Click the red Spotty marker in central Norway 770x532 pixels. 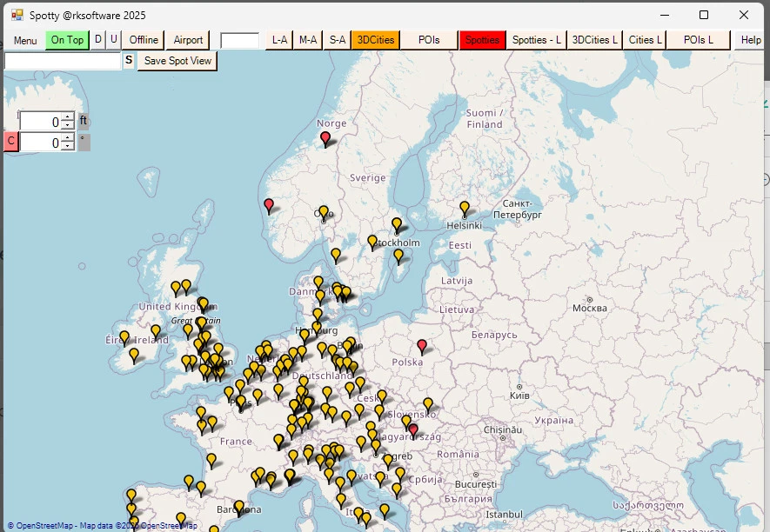325,136
